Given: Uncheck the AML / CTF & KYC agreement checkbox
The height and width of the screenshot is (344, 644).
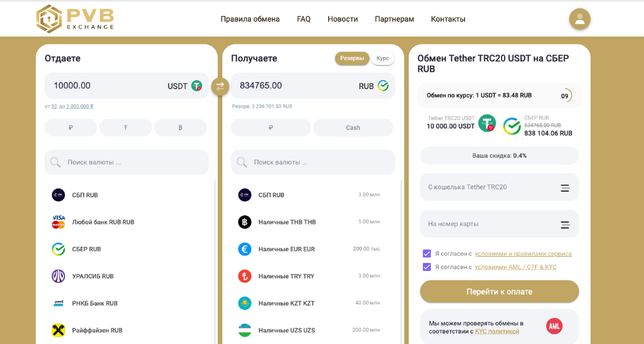Looking at the screenshot, I should 427,267.
